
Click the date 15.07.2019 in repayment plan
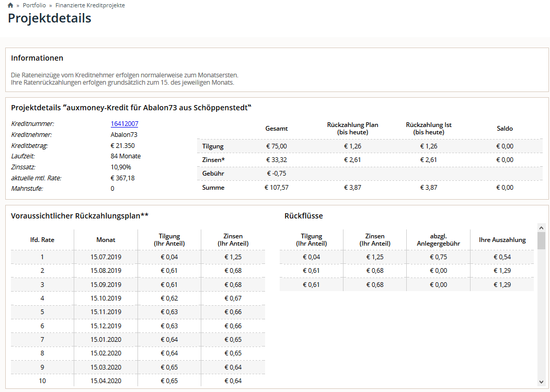click(106, 257)
